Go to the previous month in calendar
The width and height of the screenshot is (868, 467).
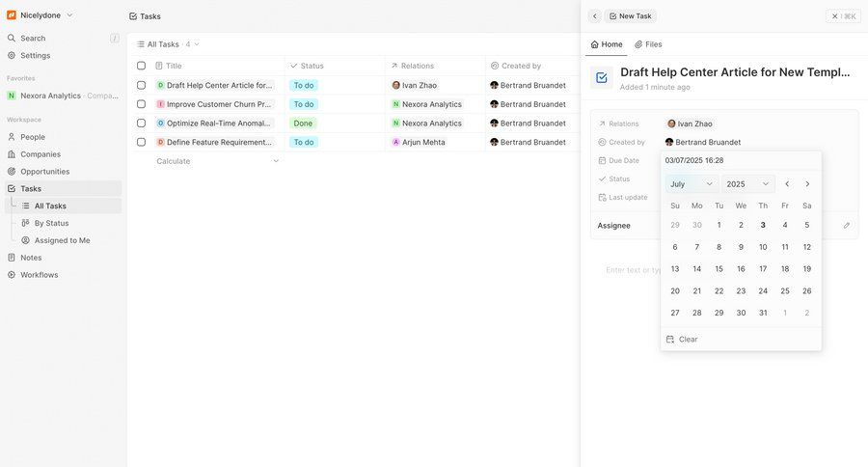[x=787, y=184]
